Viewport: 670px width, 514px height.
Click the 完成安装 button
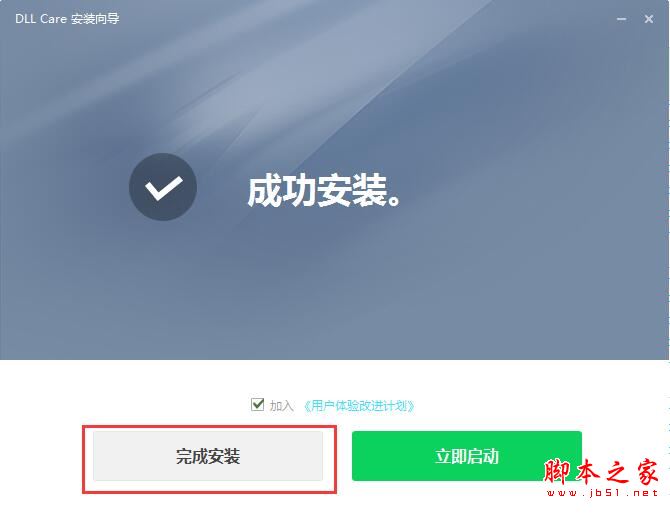(x=208, y=456)
